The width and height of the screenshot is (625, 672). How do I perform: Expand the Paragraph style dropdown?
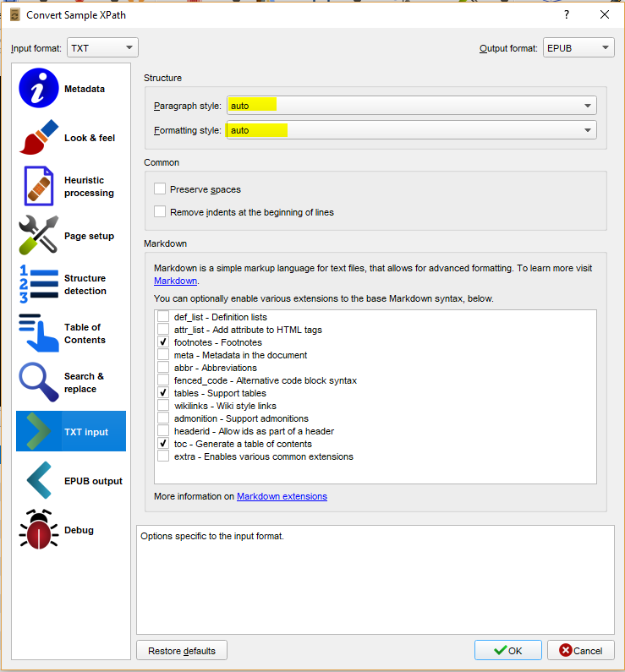point(412,106)
